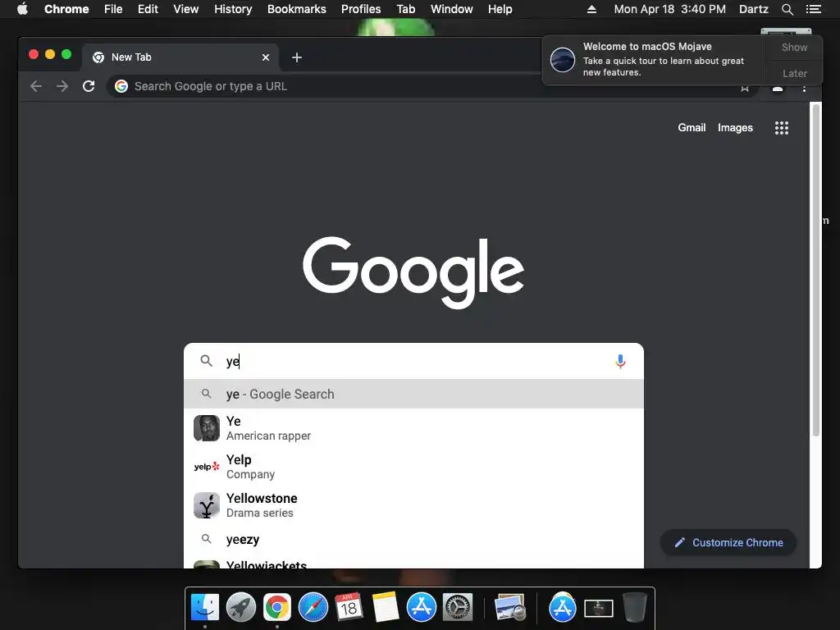840x630 pixels.
Task: Click the page vertical scrollbar
Action: 816,271
